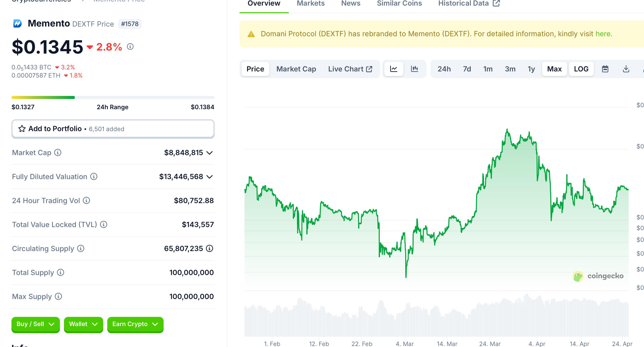This screenshot has width=644, height=347.
Task: Click the 14. Apr date label on chart axis
Action: point(580,344)
